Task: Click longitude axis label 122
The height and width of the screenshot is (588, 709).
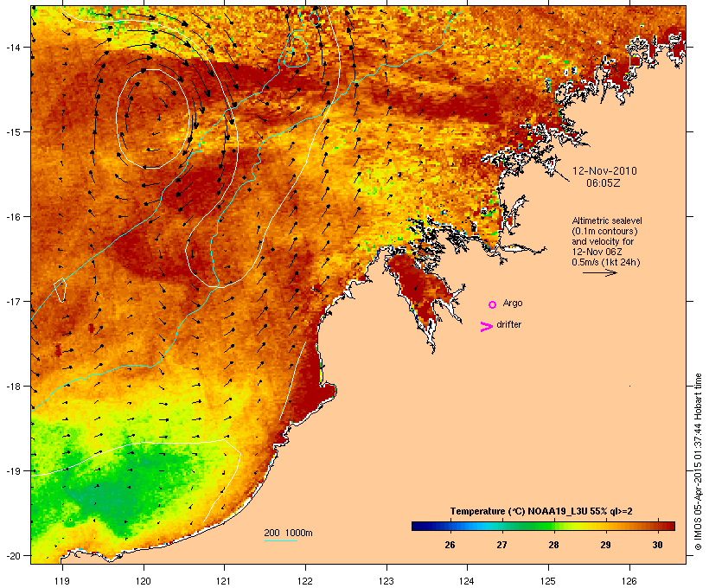Action: 305,581
